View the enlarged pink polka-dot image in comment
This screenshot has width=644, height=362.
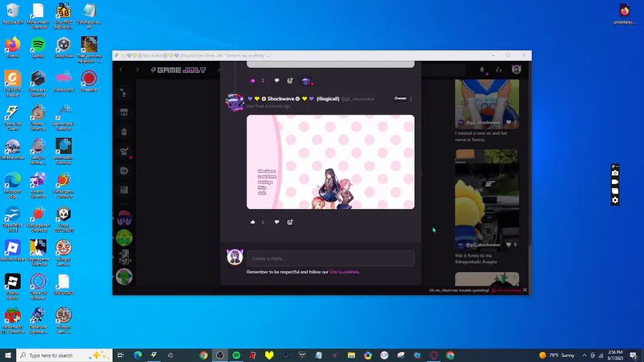331,162
